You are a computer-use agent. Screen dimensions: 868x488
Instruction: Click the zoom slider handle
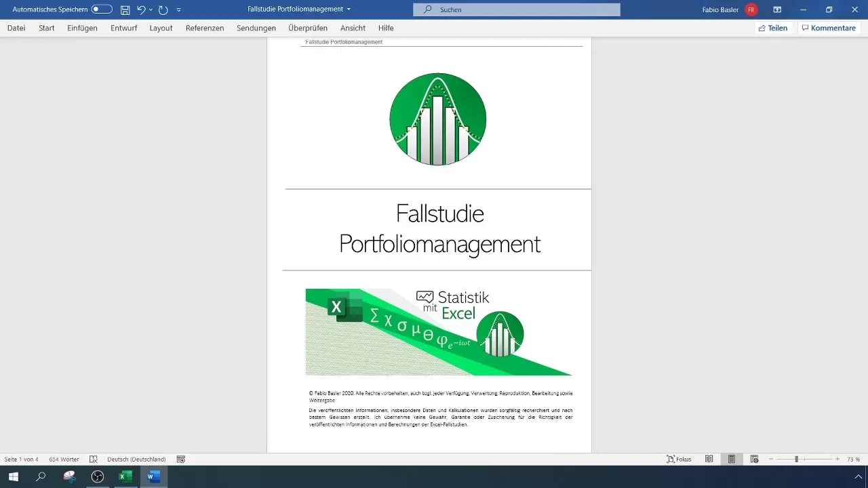click(796, 459)
